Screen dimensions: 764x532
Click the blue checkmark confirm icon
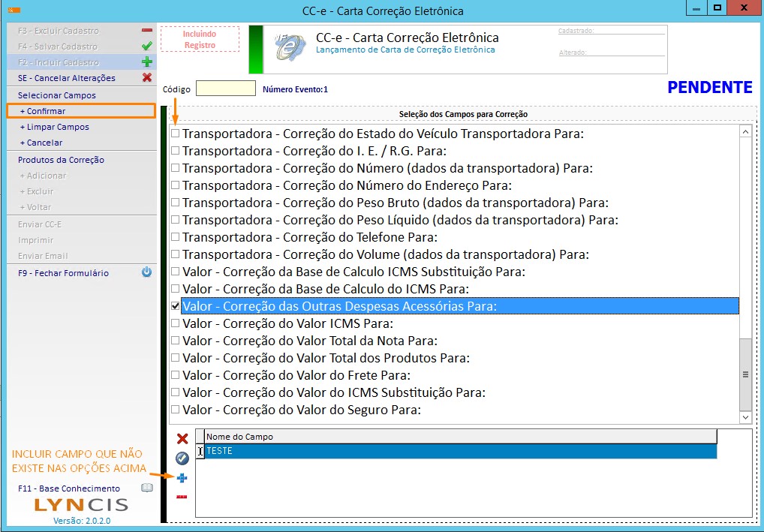(182, 458)
